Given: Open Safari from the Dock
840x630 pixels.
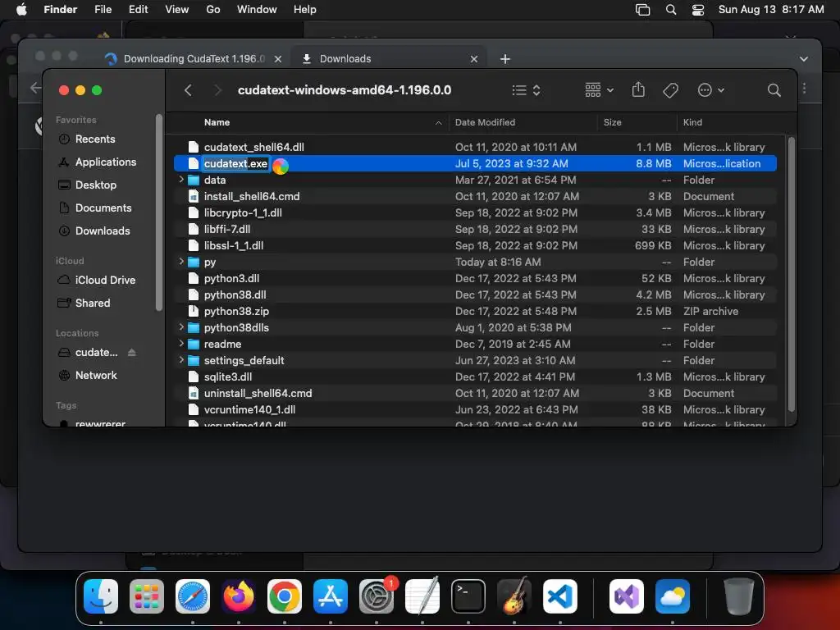Looking at the screenshot, I should [x=192, y=596].
